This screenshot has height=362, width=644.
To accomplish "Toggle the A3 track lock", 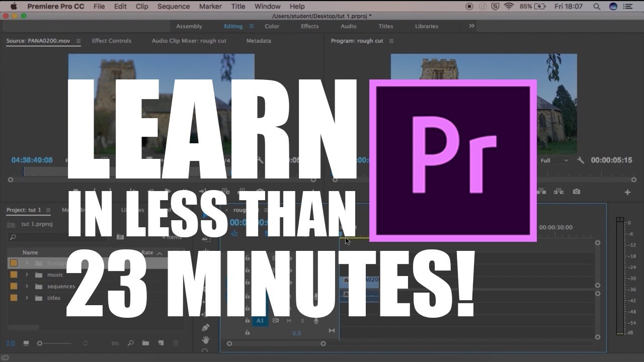I will 247,320.
